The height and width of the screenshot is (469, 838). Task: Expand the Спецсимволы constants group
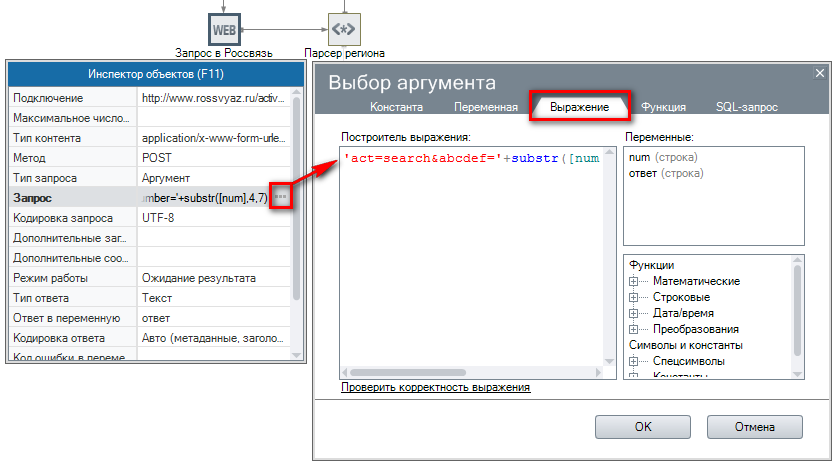(633, 361)
